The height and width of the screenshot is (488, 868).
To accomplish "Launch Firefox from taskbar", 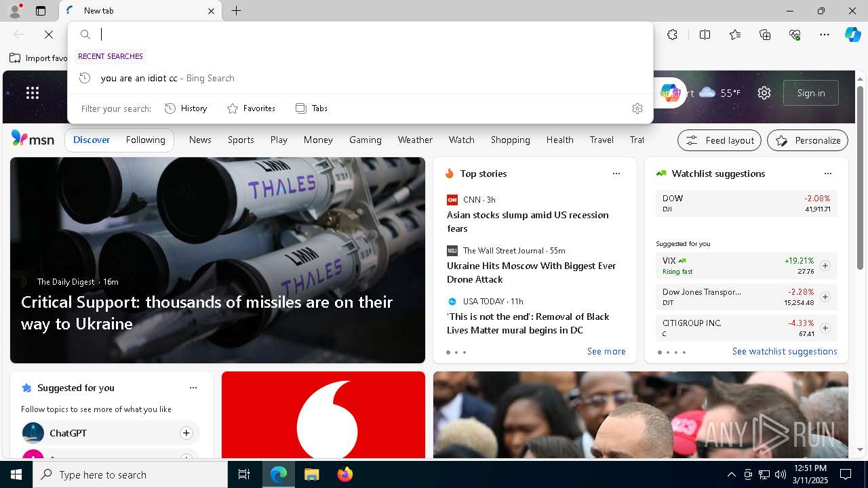I will 344,474.
